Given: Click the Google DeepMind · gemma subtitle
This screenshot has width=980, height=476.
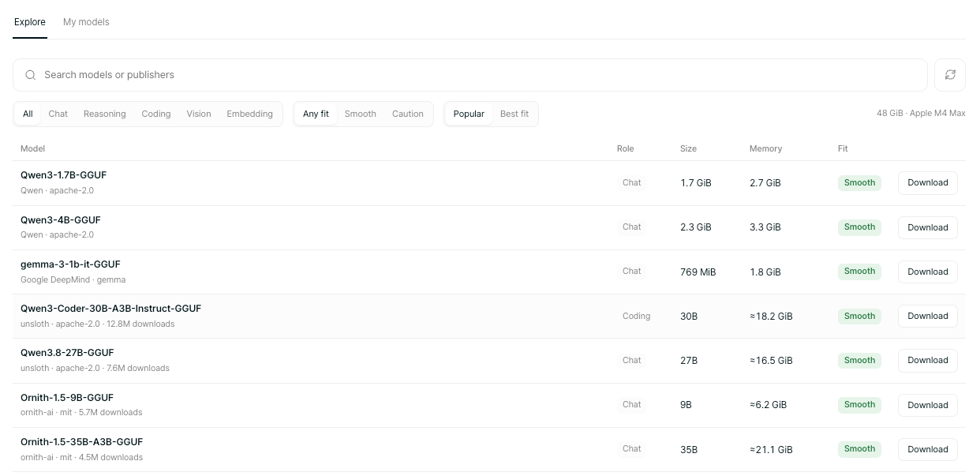Looking at the screenshot, I should click(x=73, y=279).
